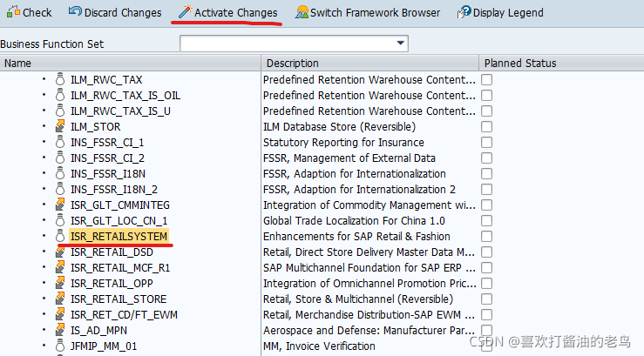Enable Planned Status checkbox for ISR_RETAILSYSTEM

pos(486,236)
